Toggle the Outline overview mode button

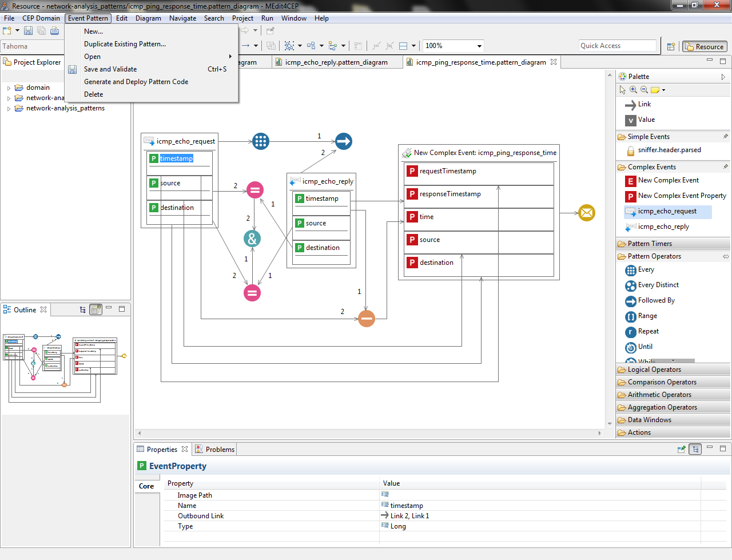pos(96,309)
